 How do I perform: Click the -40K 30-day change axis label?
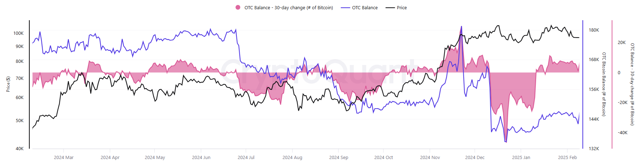click(x=623, y=133)
